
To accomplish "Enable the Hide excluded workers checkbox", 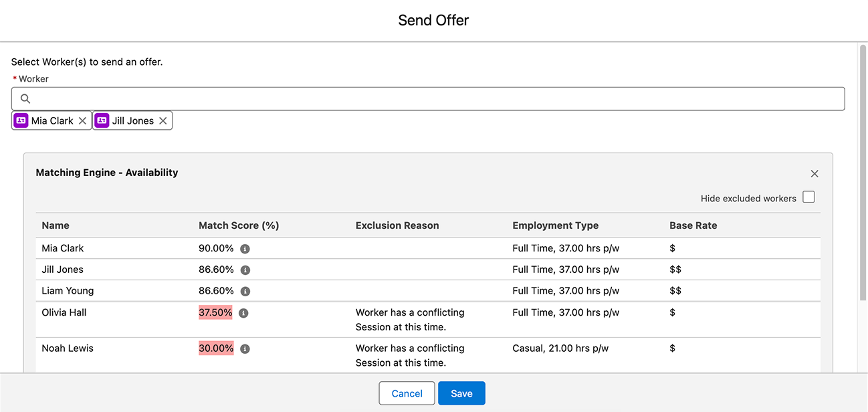I will point(808,197).
